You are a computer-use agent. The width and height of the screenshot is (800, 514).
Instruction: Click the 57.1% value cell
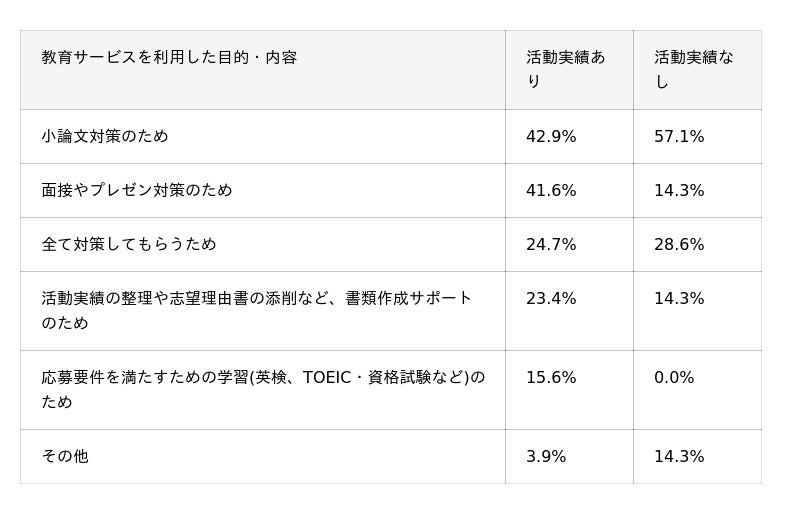click(x=679, y=137)
